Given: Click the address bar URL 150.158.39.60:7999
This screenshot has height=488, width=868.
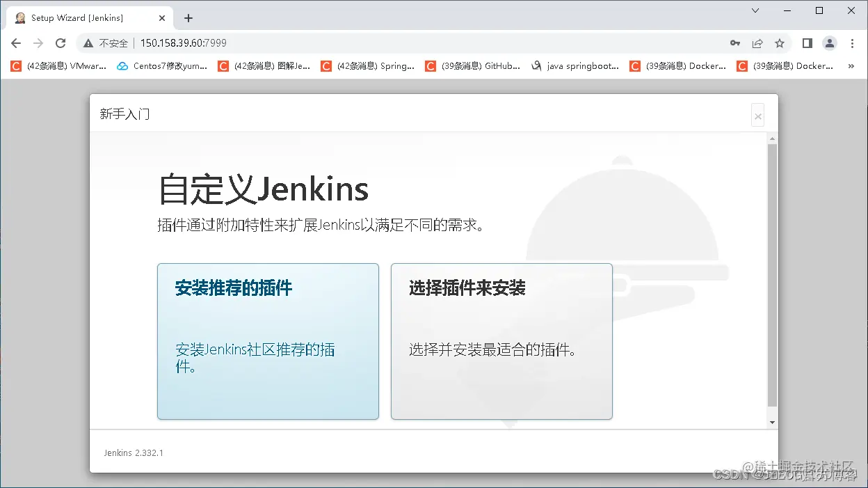Looking at the screenshot, I should 184,43.
